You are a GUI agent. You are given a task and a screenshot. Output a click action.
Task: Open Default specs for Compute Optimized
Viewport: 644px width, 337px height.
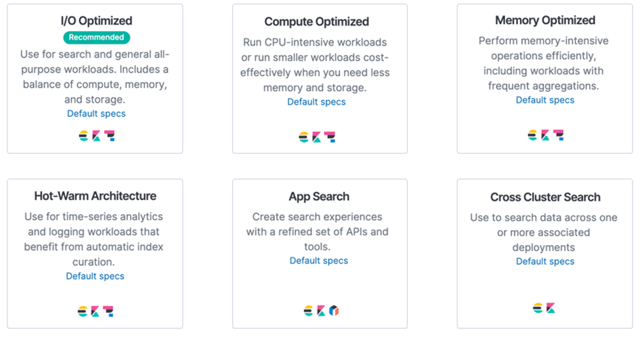(x=317, y=102)
